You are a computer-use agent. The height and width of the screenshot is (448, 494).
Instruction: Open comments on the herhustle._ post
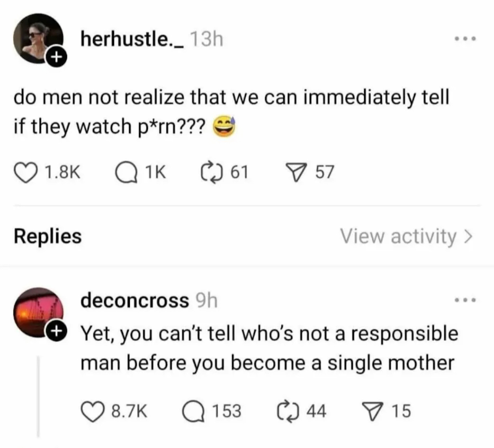pos(126,173)
